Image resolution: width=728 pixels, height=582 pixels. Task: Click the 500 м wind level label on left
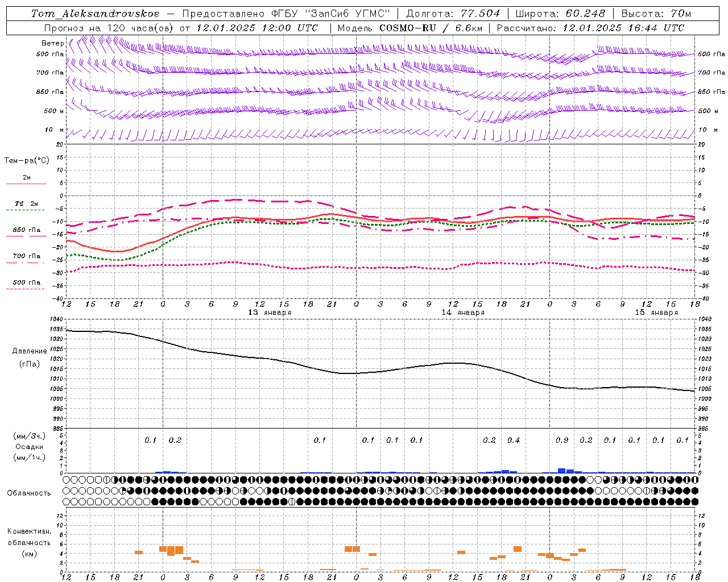(54, 111)
